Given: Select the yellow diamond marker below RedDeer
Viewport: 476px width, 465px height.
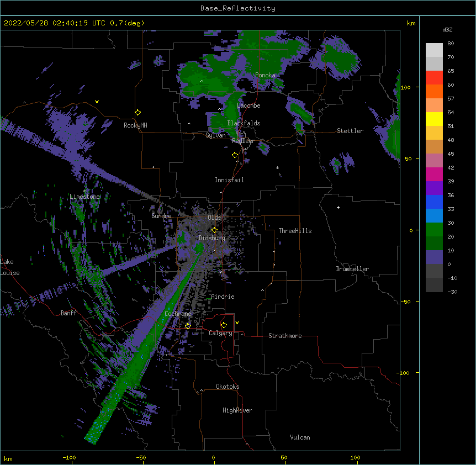Looking at the screenshot, I should 235,155.
